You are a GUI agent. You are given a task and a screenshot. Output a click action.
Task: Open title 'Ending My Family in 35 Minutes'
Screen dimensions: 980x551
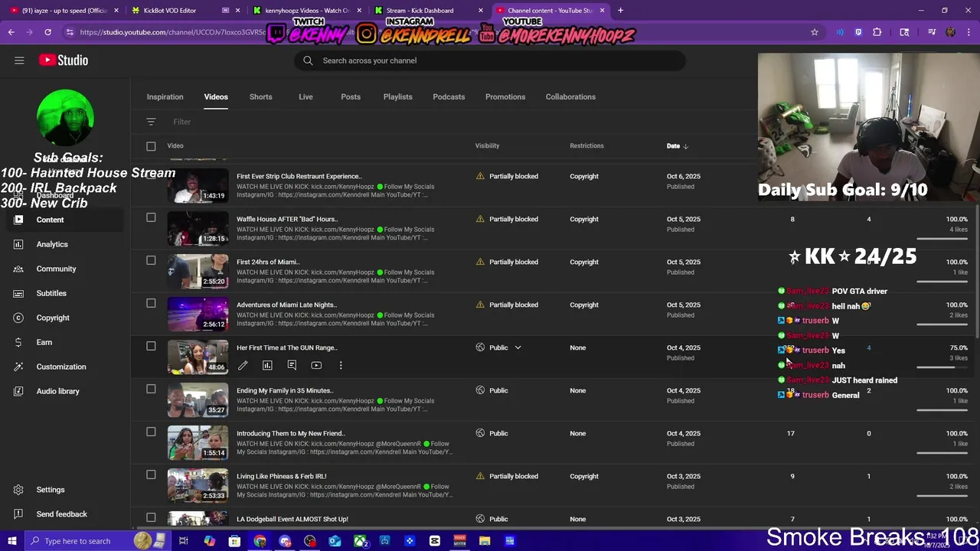(x=285, y=390)
